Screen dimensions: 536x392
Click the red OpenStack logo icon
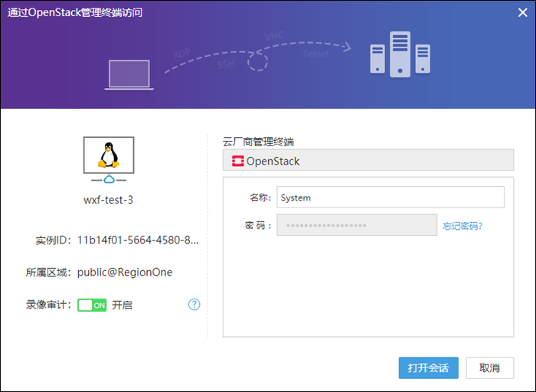click(238, 161)
